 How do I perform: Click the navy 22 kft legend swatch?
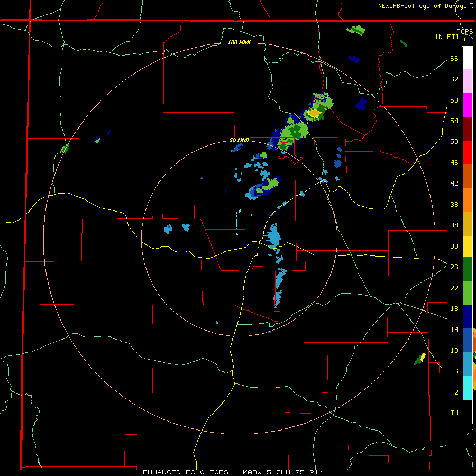coord(467,317)
